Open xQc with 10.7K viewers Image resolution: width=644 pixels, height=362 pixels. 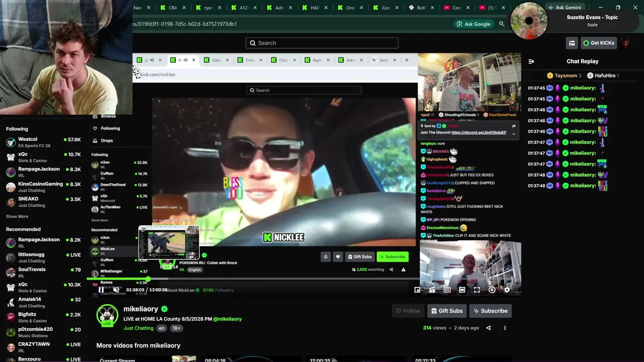coord(43,157)
